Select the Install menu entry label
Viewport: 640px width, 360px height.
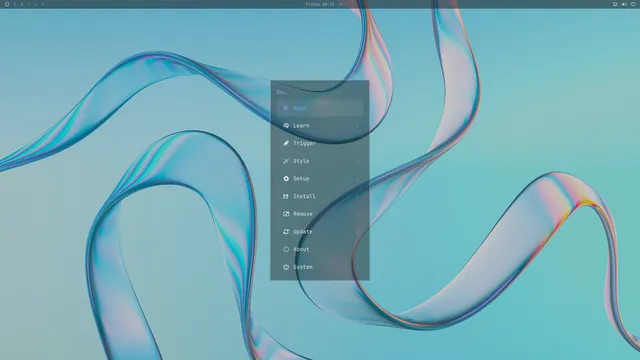pyautogui.click(x=304, y=196)
